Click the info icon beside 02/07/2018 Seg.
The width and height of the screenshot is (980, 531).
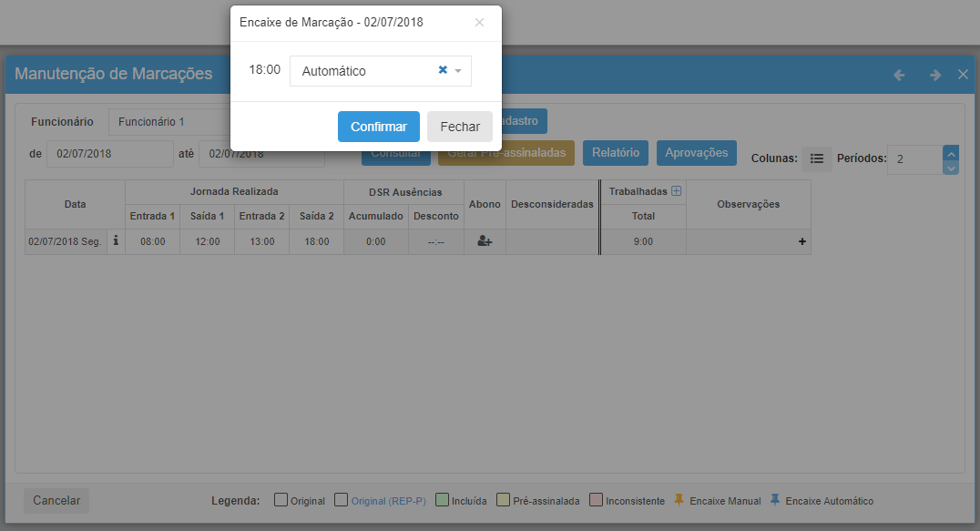point(116,241)
